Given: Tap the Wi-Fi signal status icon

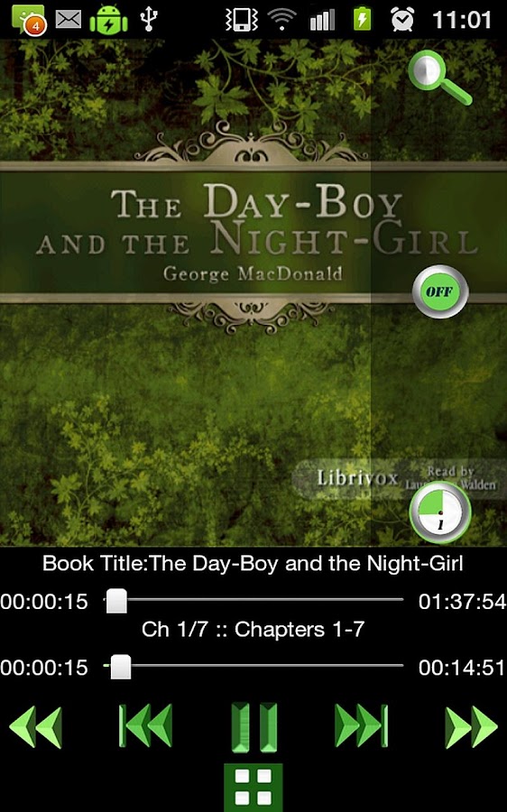Looking at the screenshot, I should 281,20.
